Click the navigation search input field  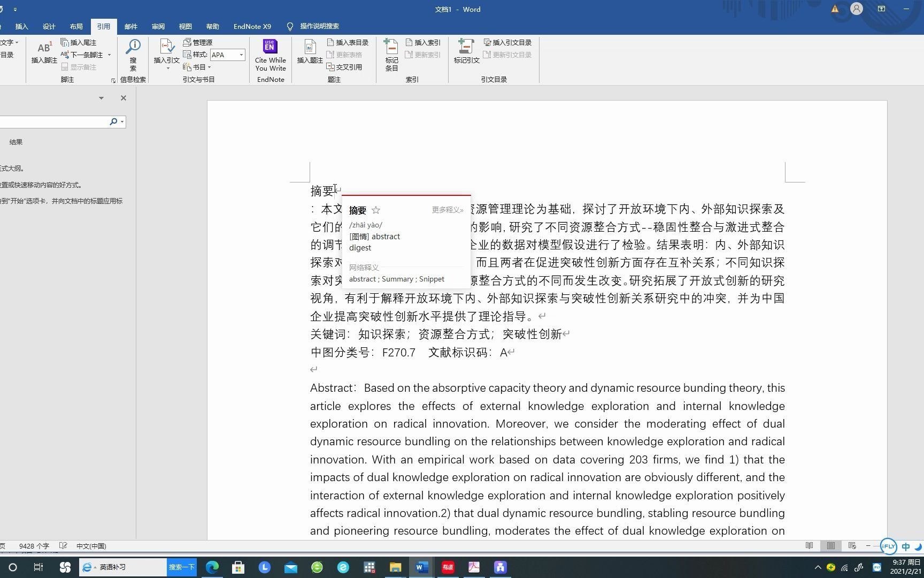[53, 122]
